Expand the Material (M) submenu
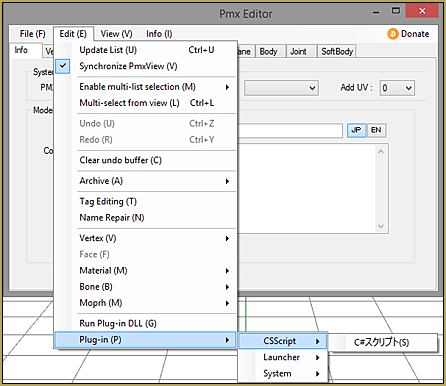The height and width of the screenshot is (386, 446). coord(146,271)
